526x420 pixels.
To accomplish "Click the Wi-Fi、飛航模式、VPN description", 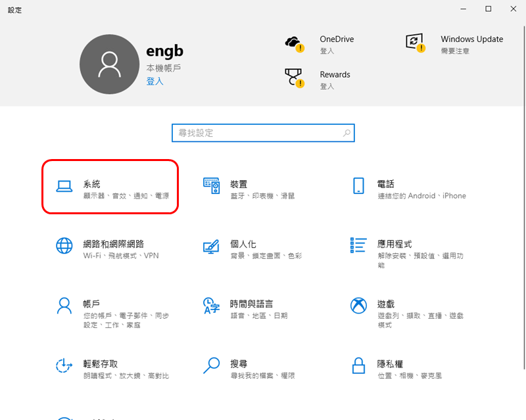I will 121,256.
